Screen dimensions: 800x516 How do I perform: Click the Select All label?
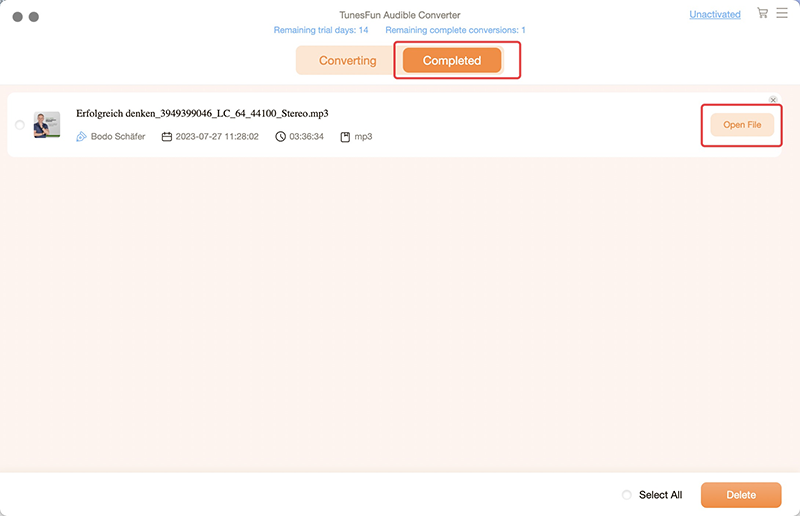click(660, 495)
